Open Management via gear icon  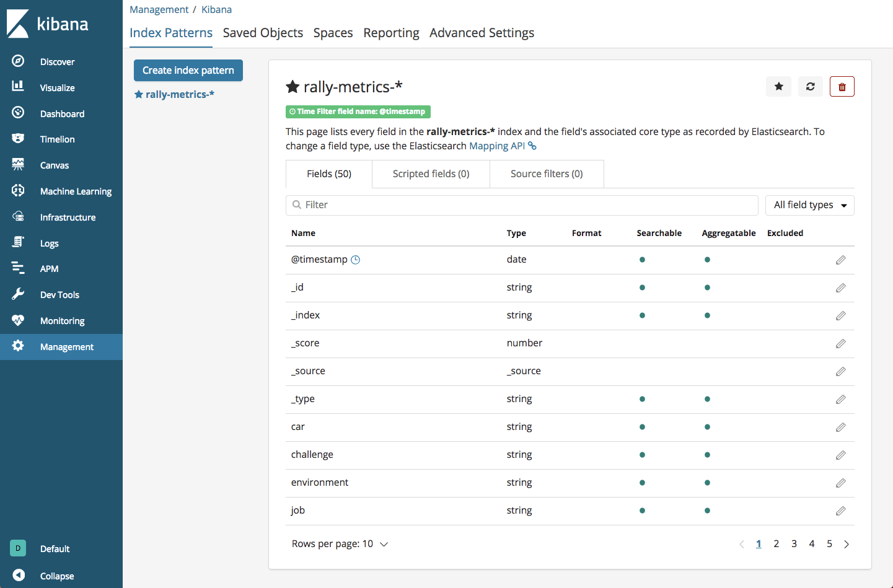point(18,346)
